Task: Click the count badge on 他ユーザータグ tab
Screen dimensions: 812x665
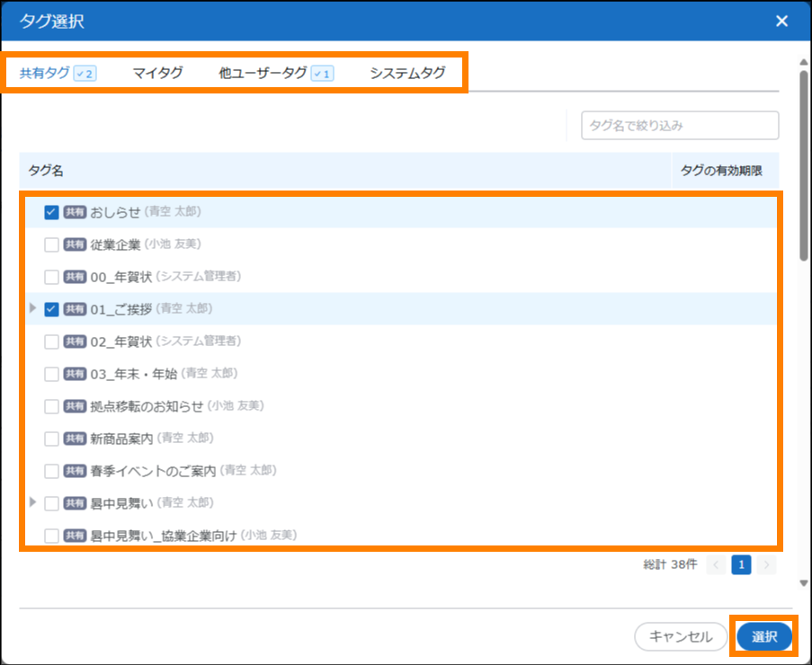Action: pos(322,74)
